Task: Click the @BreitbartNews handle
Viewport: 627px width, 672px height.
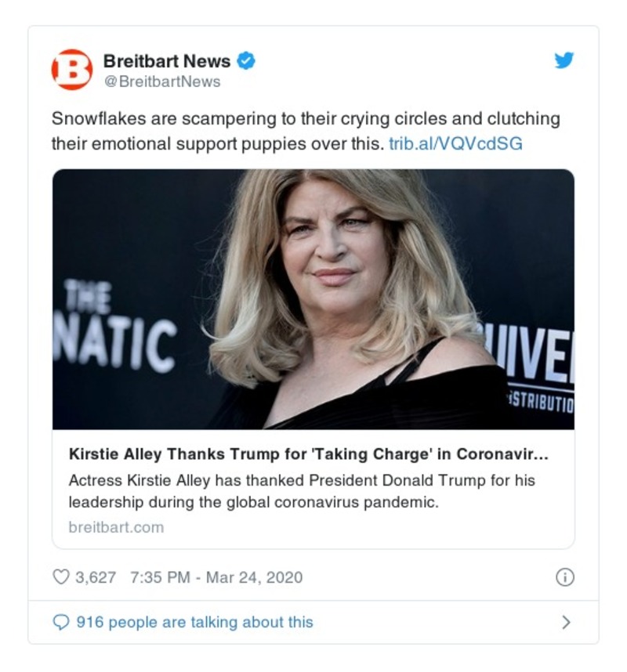Action: point(161,81)
